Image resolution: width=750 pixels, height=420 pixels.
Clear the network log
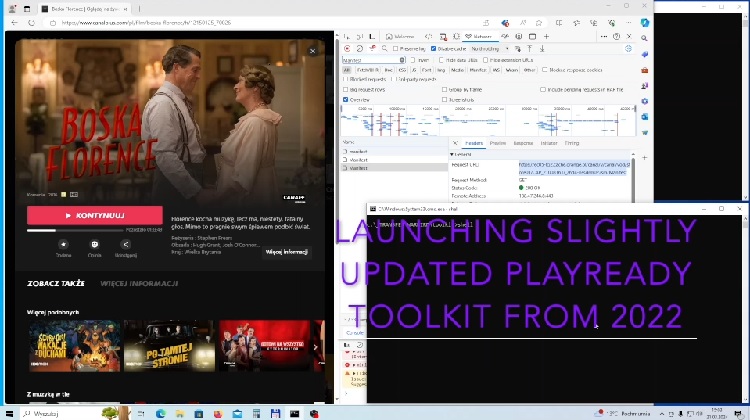point(360,49)
